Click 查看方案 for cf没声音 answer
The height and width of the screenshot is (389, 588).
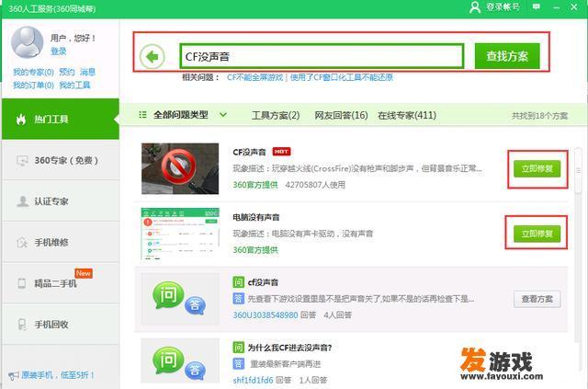537,299
